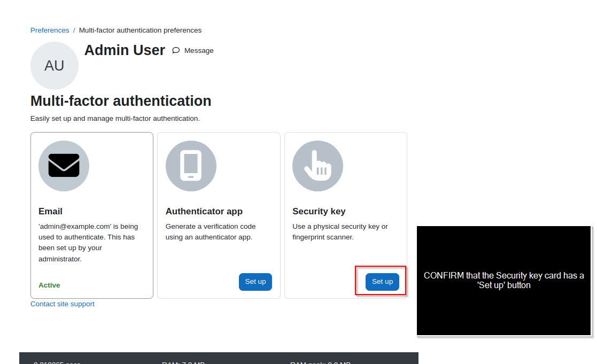Click the Authenticator app phone icon
597x364 pixels.
click(191, 166)
